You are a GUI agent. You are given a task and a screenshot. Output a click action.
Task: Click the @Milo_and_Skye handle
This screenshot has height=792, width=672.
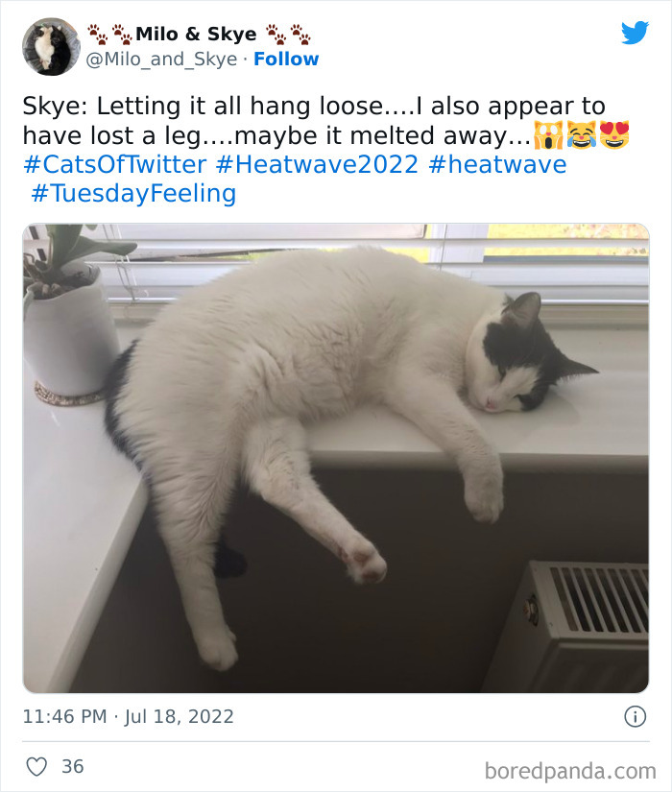point(161,60)
